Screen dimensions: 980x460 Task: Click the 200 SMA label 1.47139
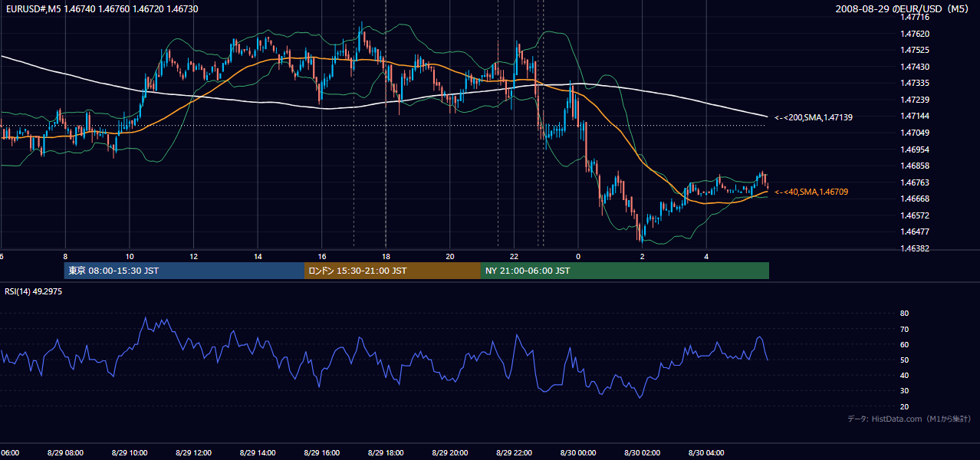pos(814,117)
